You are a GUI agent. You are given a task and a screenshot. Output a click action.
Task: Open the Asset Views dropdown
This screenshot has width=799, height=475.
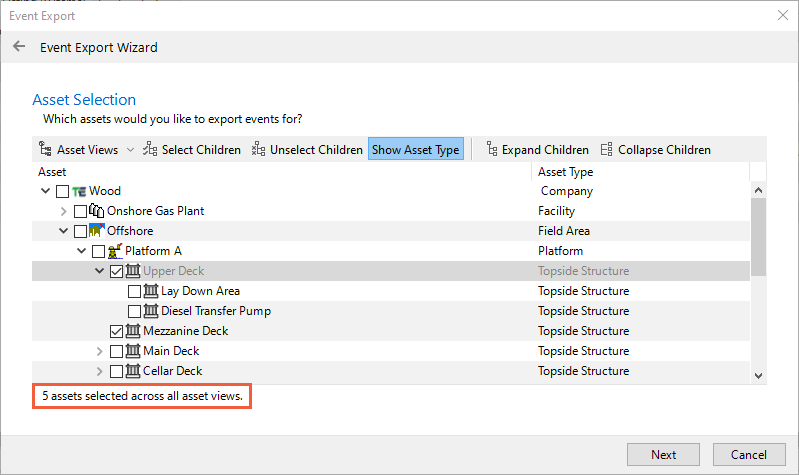click(x=130, y=149)
